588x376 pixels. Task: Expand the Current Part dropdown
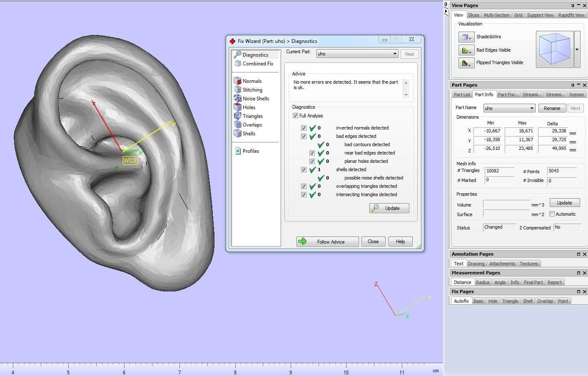(395, 54)
